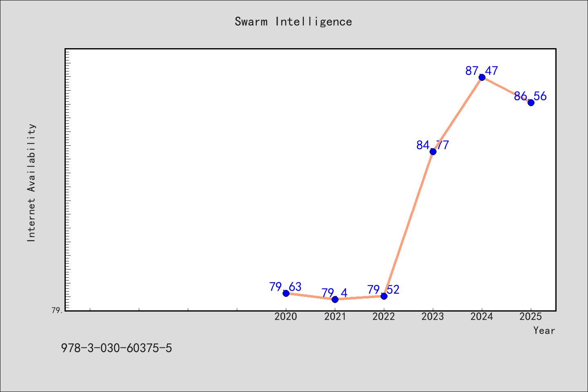This screenshot has height=392, width=588.
Task: Click the Year axis label
Action: click(x=544, y=330)
